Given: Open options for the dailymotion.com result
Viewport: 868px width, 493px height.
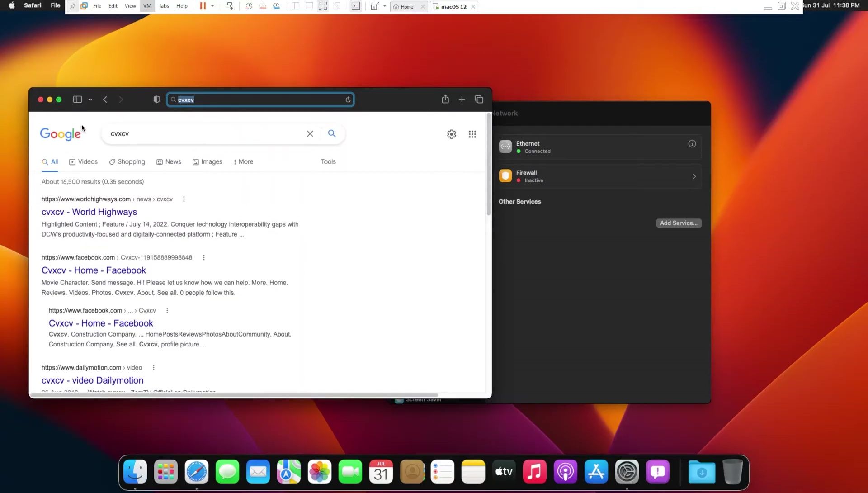Looking at the screenshot, I should [153, 368].
